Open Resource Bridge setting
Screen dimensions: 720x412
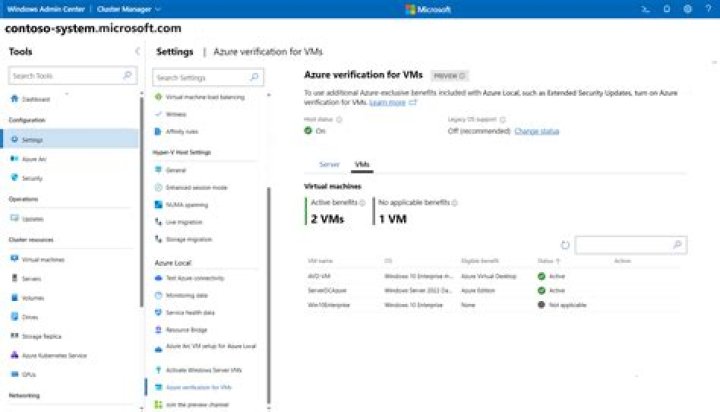tap(186, 330)
